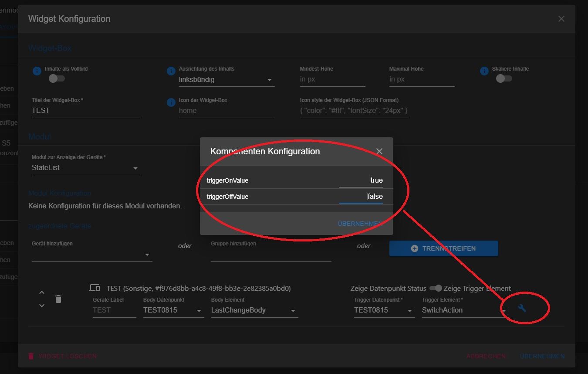Click the TEST (Sonstige, #f976d8bb...) device title
Screen dimensions: 588x374
click(199, 288)
